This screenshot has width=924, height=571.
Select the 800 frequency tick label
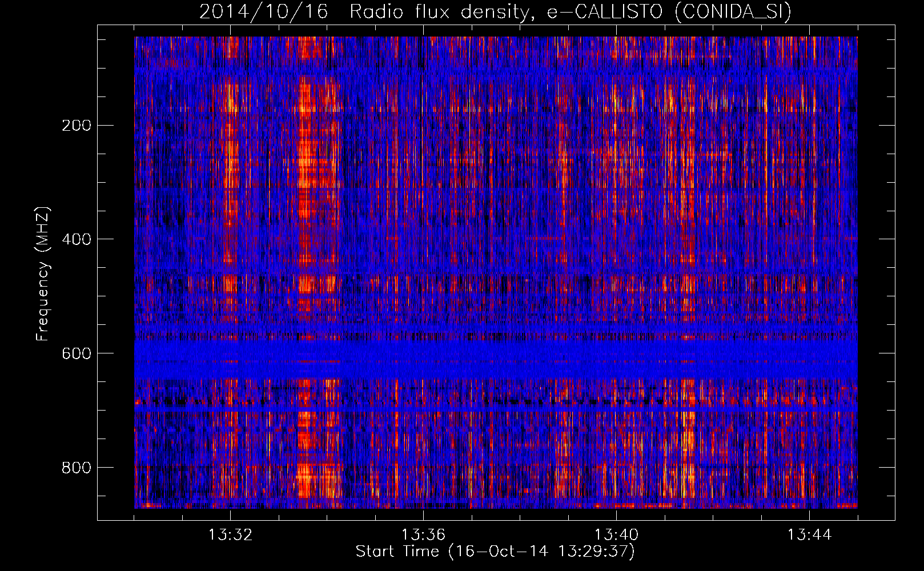(77, 468)
